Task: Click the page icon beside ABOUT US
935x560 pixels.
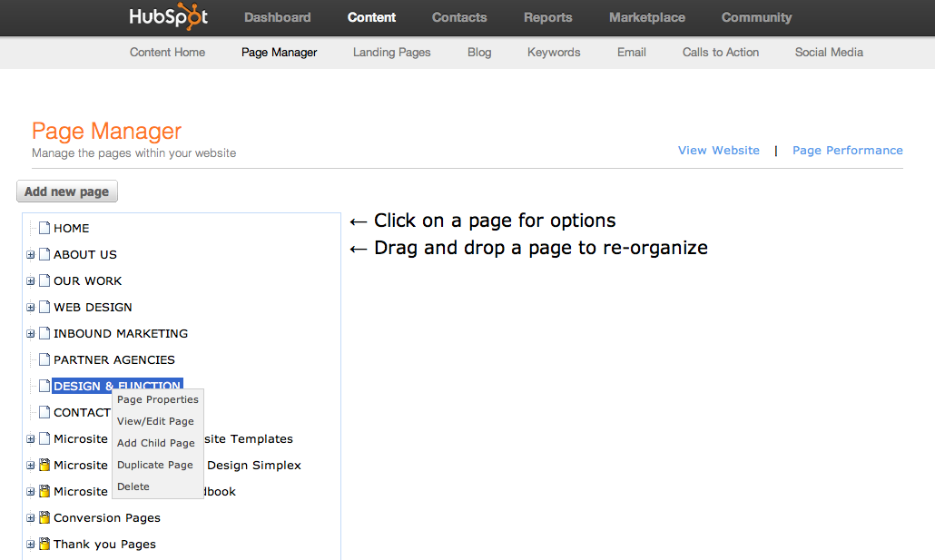Action: pos(43,254)
